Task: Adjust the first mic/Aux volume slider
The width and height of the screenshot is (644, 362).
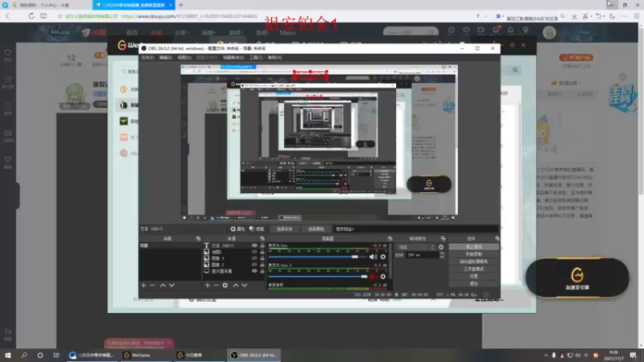Action: [318, 257]
